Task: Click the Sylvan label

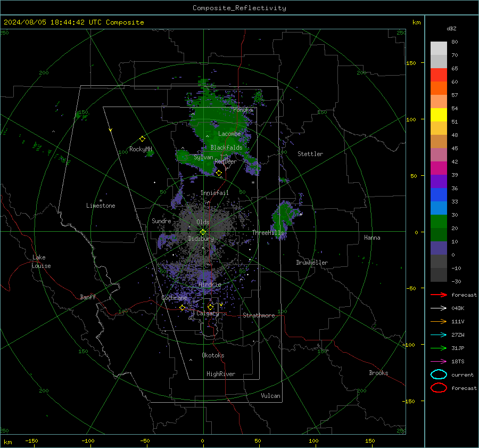Action: click(203, 157)
